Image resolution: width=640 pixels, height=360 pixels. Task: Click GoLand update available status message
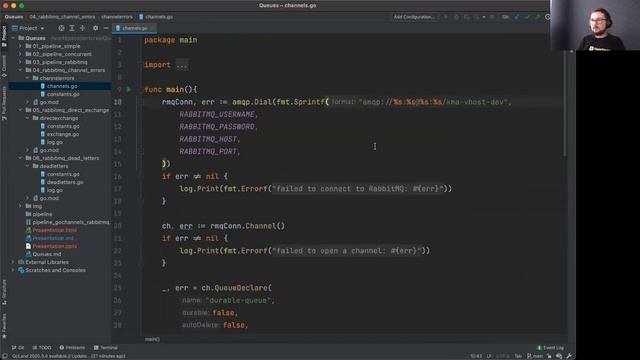69,356
